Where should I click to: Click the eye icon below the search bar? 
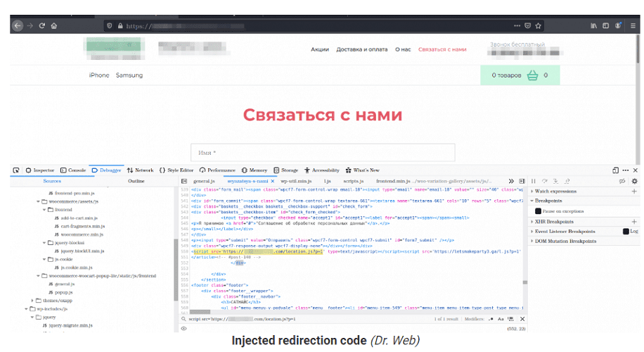pos(184,329)
